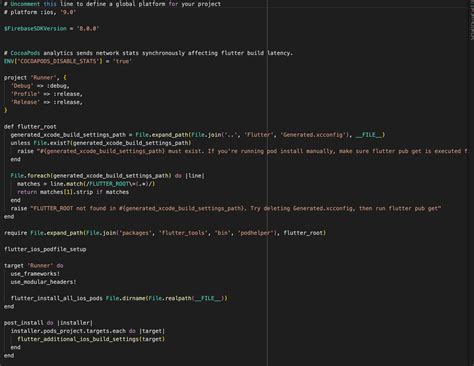Click the "generated_xcode_build_settings_path = File.expand_path" assignment line
The width and height of the screenshot is (474, 366).
tap(198, 135)
